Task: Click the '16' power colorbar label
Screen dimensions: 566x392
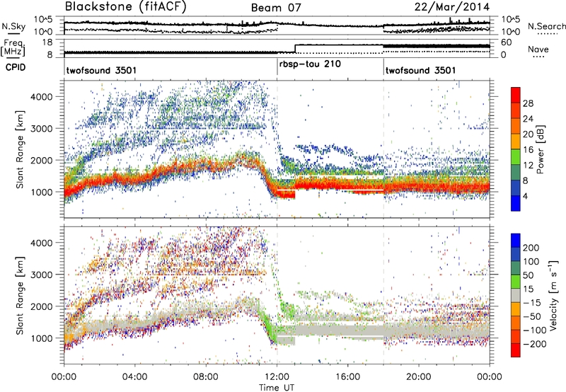Action: (528, 150)
